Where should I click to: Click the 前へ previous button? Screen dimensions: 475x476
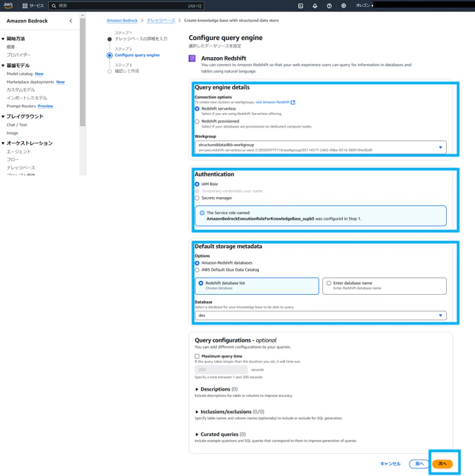(x=419, y=464)
